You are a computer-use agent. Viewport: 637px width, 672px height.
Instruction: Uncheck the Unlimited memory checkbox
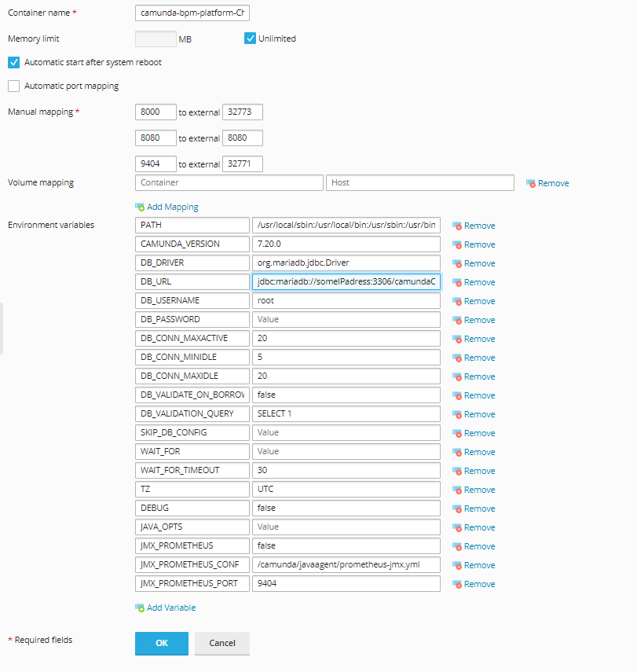(x=251, y=39)
